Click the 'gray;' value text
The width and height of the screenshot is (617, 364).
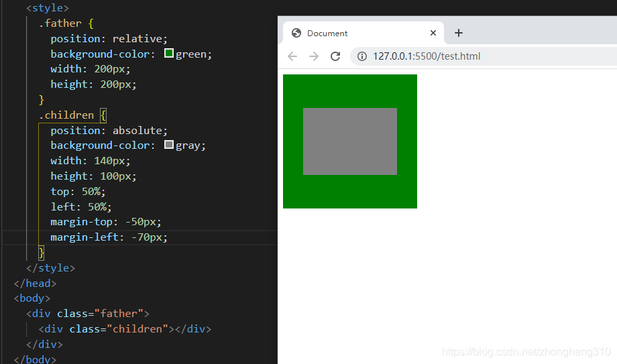coord(190,145)
